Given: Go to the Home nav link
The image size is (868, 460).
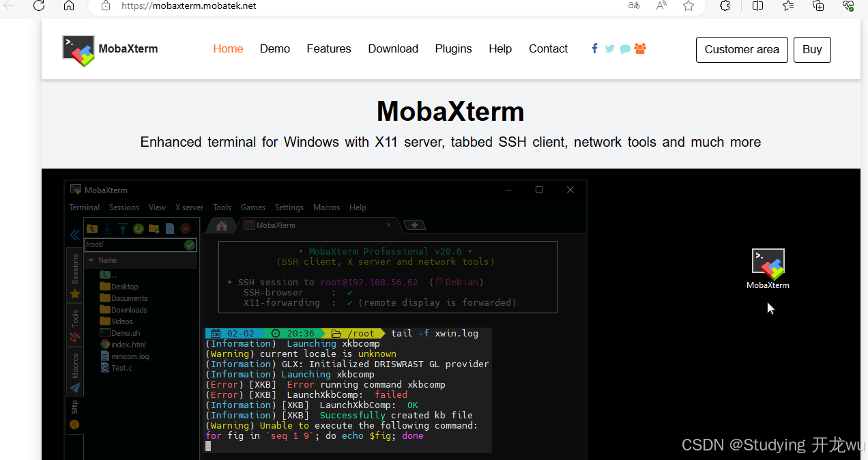Looking at the screenshot, I should tap(228, 48).
